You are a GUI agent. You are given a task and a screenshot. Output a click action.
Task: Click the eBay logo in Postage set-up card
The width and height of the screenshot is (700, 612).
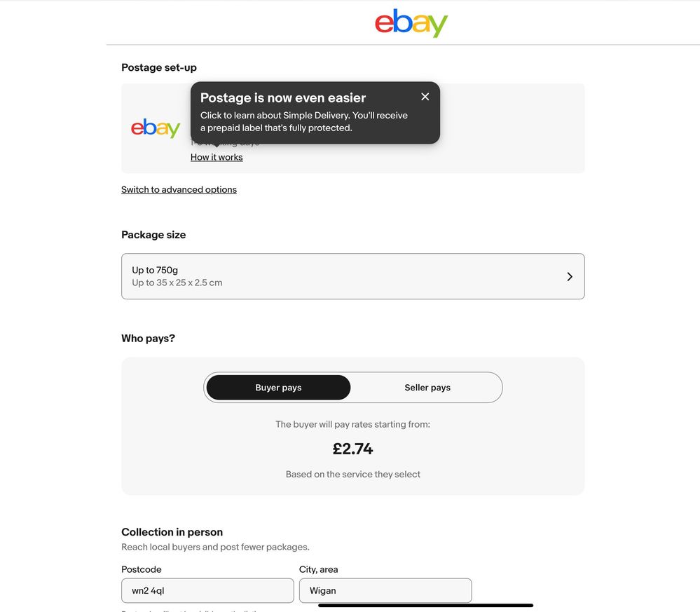pos(156,128)
